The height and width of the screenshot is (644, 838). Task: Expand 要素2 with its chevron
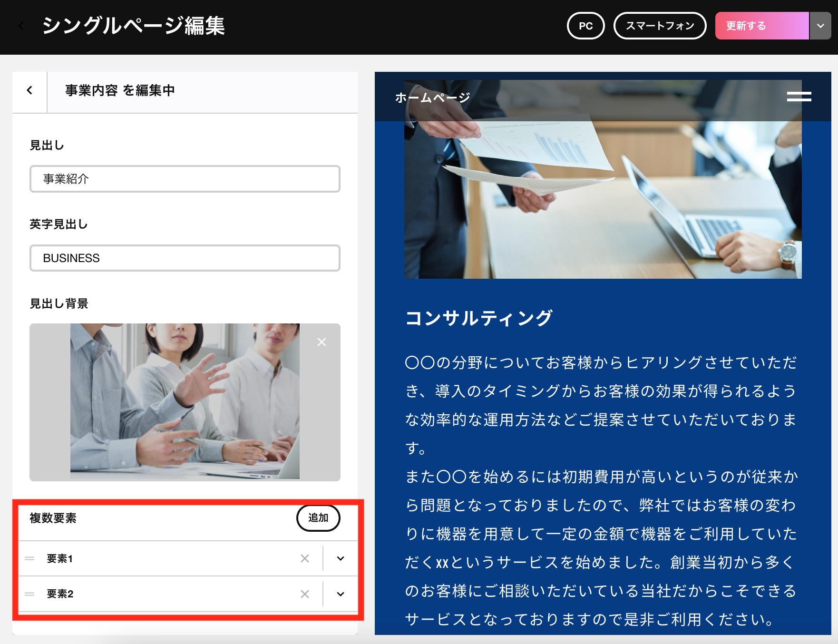(x=341, y=594)
